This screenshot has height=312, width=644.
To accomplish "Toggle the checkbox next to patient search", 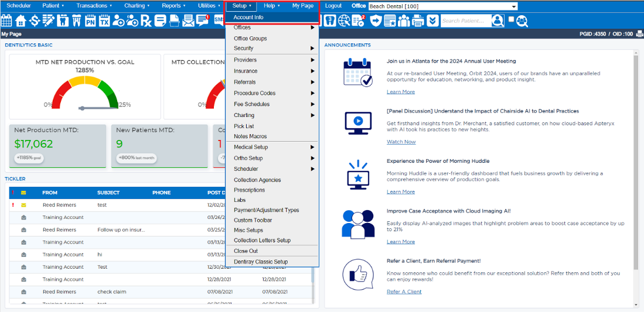I will [510, 19].
